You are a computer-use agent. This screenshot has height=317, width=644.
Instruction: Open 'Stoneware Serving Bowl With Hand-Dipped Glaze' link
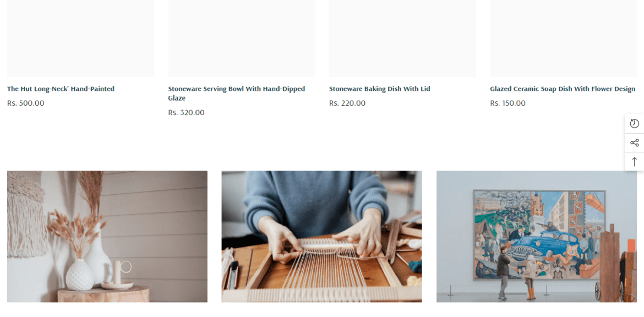tap(237, 94)
